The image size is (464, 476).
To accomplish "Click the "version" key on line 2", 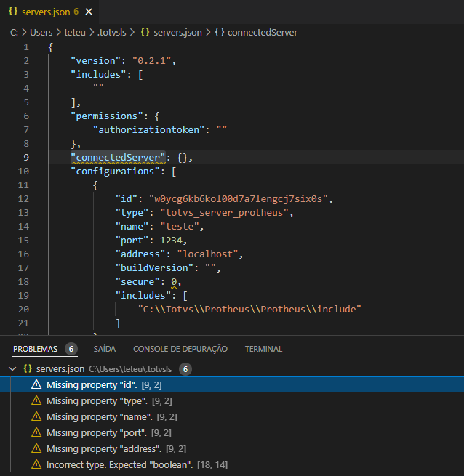I will point(95,61).
